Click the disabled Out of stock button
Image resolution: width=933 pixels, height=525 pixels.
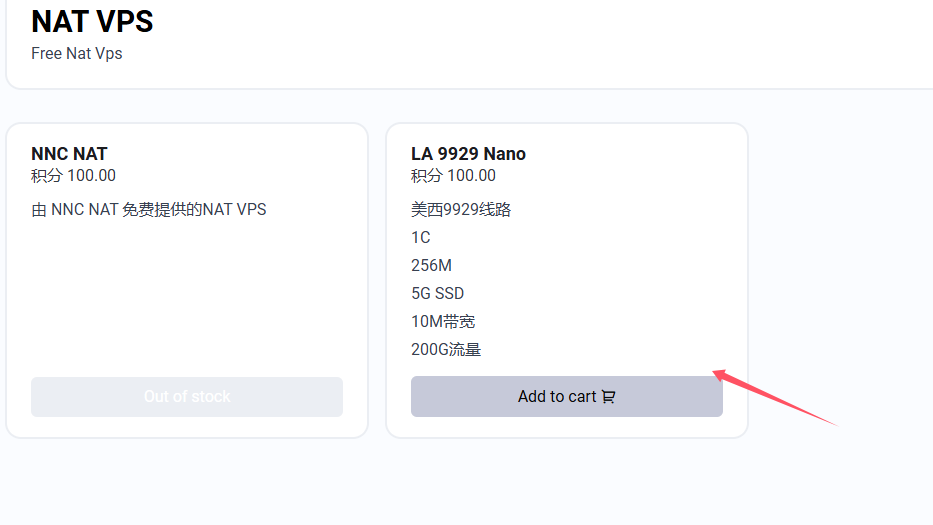tap(187, 396)
